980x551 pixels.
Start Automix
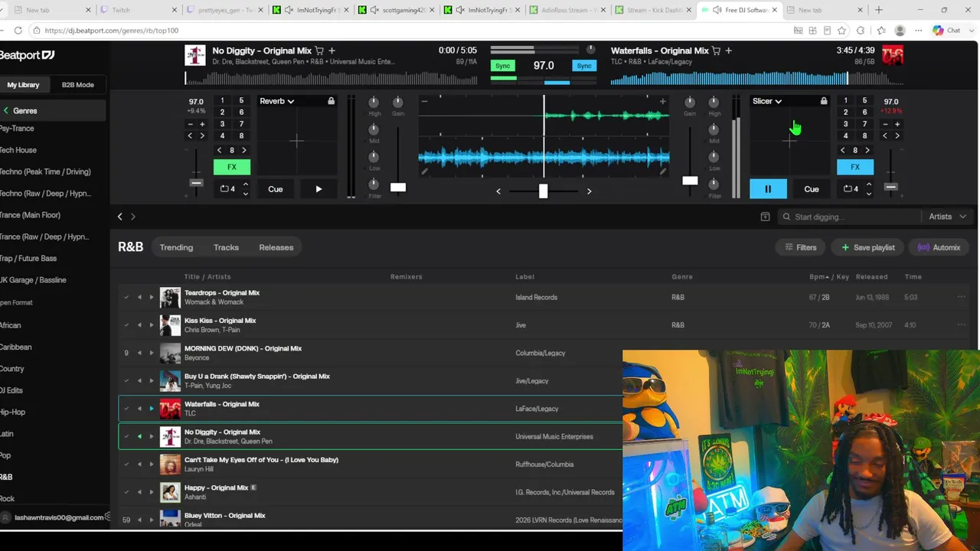point(939,247)
